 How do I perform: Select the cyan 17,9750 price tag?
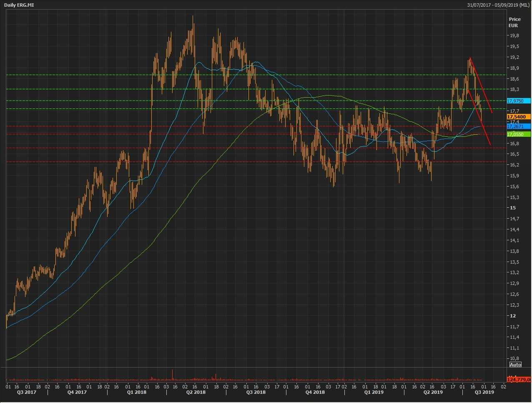518,101
